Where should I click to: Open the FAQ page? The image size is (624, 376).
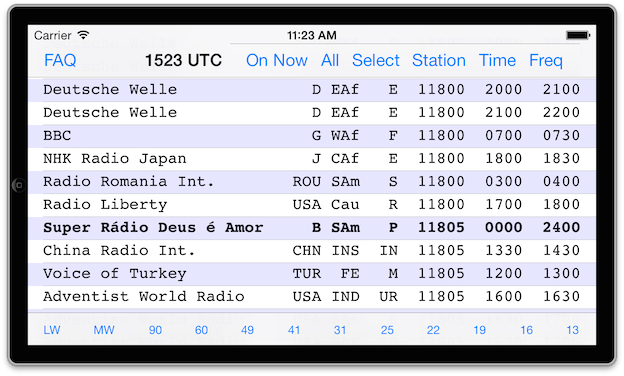(x=60, y=60)
